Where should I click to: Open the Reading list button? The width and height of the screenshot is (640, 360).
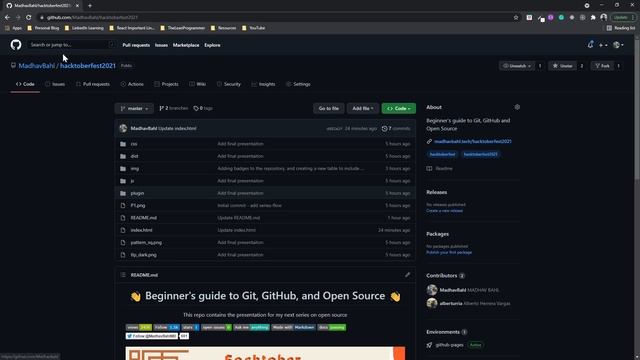tap(620, 28)
